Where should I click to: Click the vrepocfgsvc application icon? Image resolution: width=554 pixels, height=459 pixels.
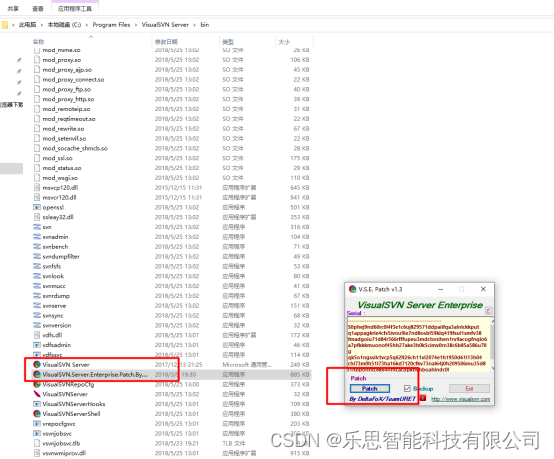(x=37, y=423)
